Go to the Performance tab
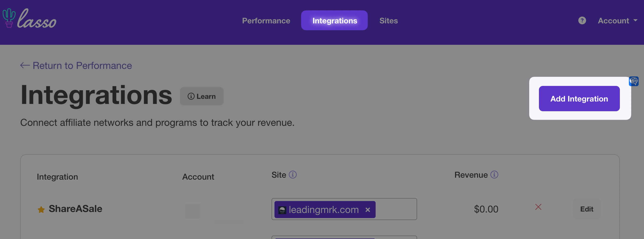Viewport: 644px width, 239px height. tap(266, 20)
